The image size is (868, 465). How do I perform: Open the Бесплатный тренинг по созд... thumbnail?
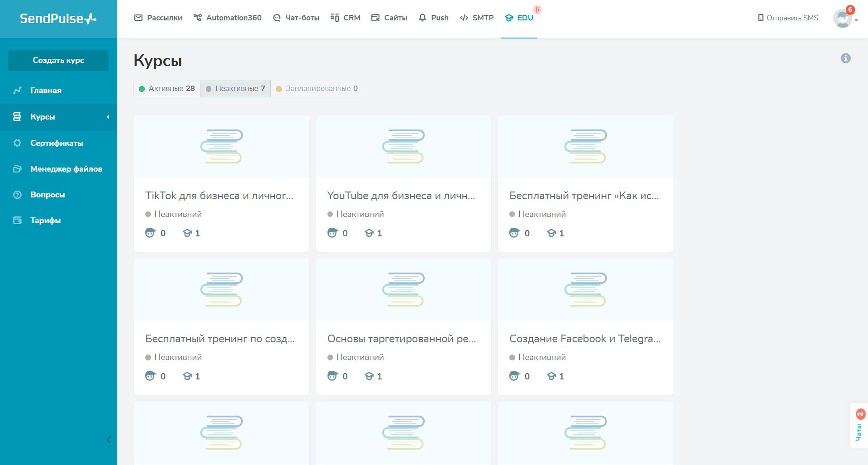[222, 289]
